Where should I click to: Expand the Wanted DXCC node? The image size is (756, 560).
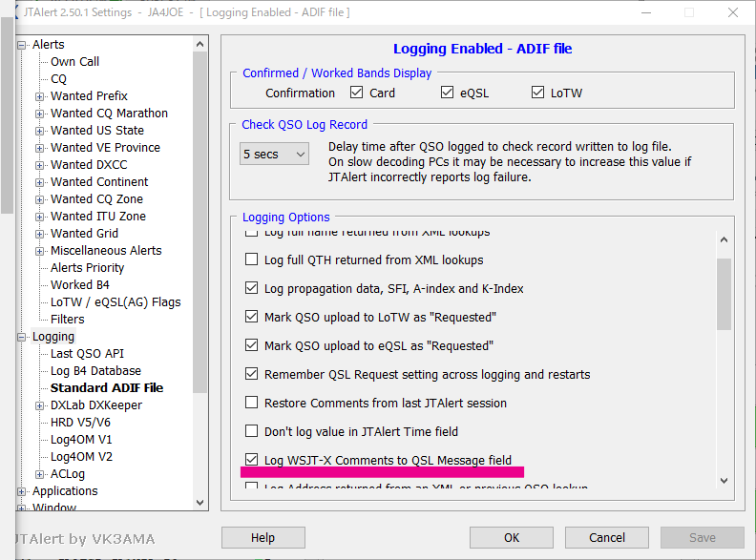click(39, 165)
